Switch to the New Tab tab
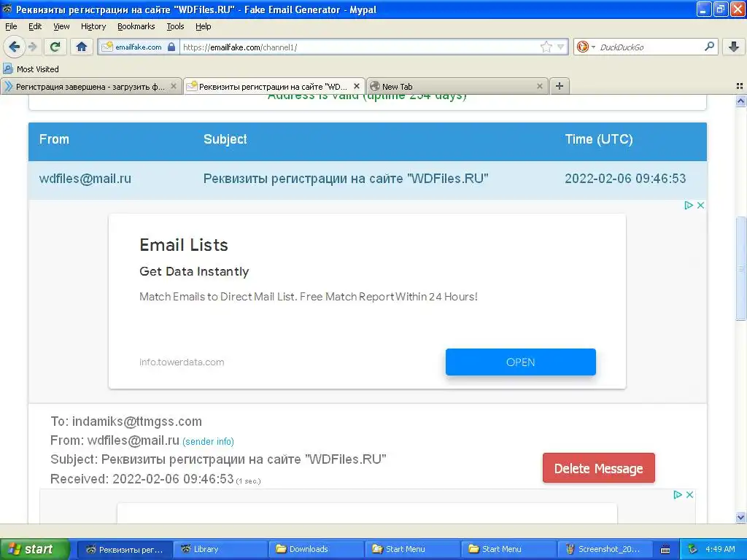The height and width of the screenshot is (560, 747). pyautogui.click(x=452, y=86)
